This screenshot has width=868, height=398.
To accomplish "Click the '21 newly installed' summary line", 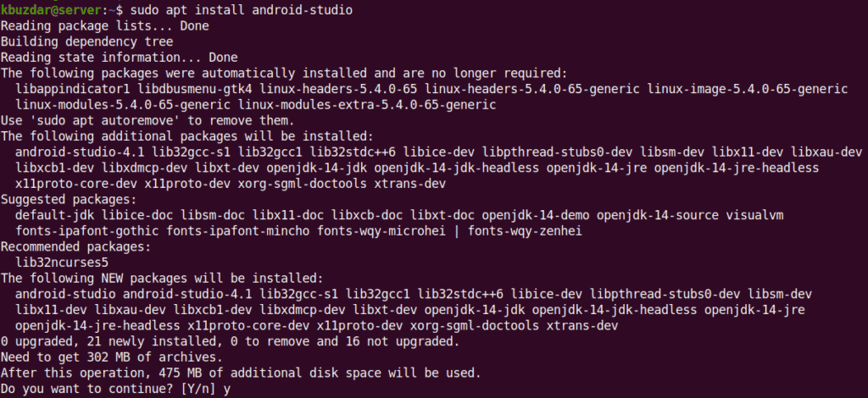I will point(231,341).
